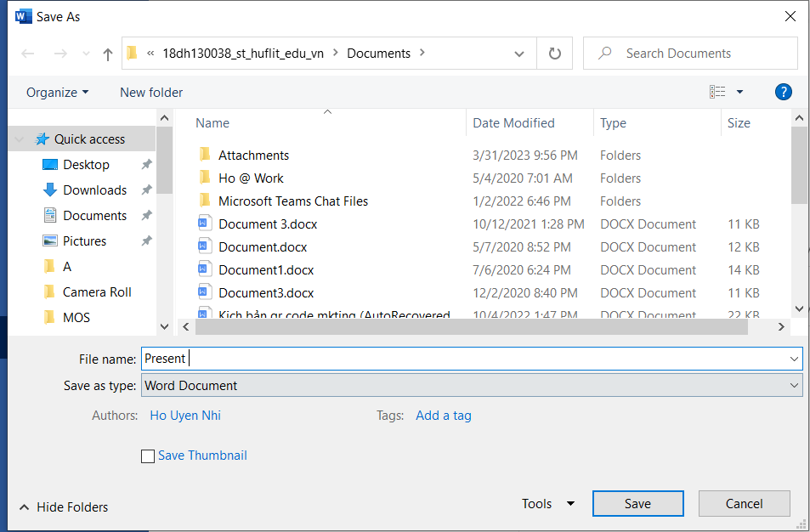This screenshot has height=532, width=810.
Task: Click the Word icon of Document1.docx
Action: point(205,269)
